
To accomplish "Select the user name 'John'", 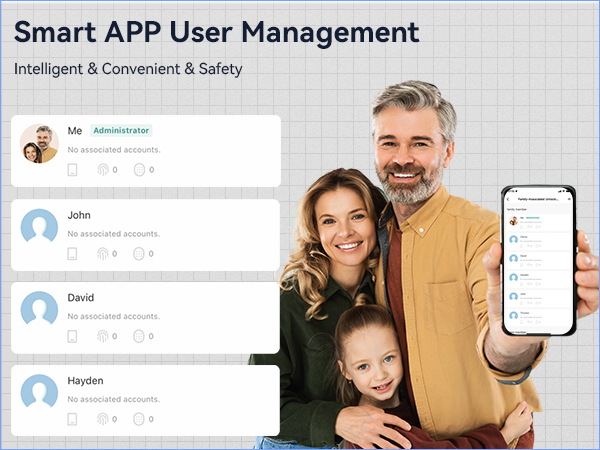I will [x=79, y=215].
